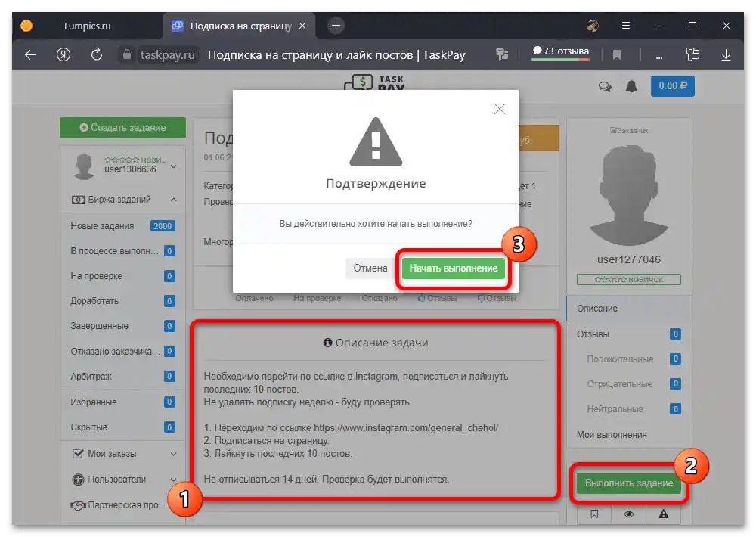Open the browser hamburger menu

tap(626, 26)
